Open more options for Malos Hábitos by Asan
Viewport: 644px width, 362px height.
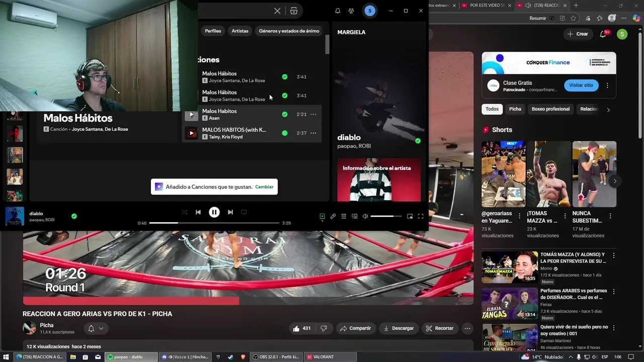click(313, 114)
